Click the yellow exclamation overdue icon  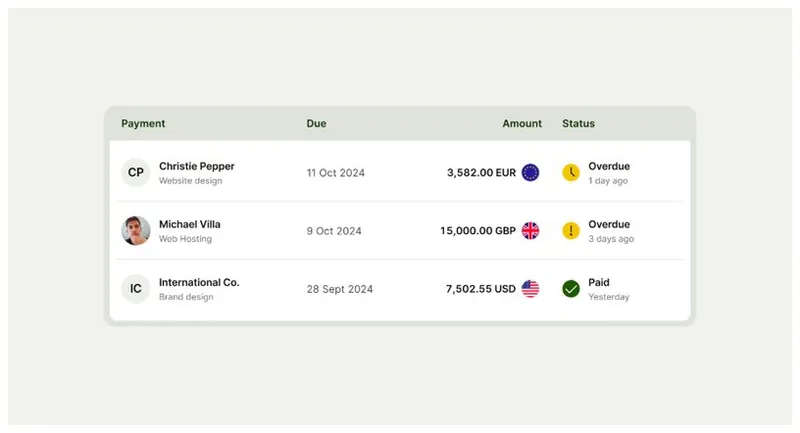click(x=571, y=230)
